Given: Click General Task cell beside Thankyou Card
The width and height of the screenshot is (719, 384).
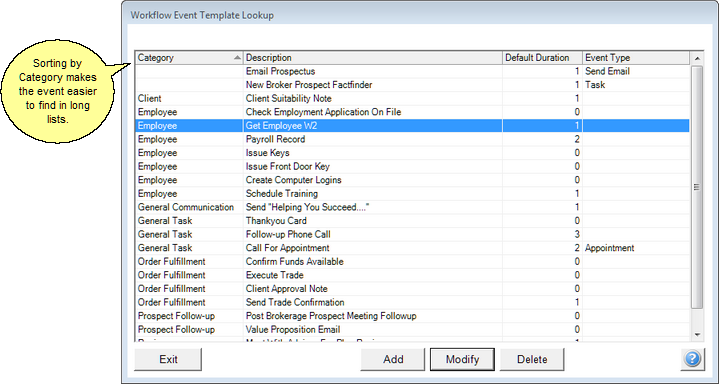Looking at the screenshot, I should coord(189,221).
